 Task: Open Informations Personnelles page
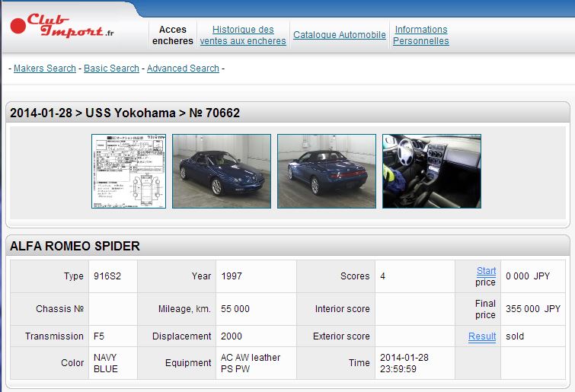coord(421,35)
